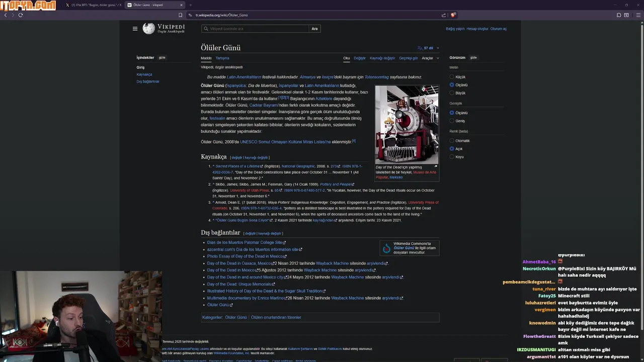The image size is (644, 362).
Task: Reload the page with browser refresh icon
Action: (21, 15)
